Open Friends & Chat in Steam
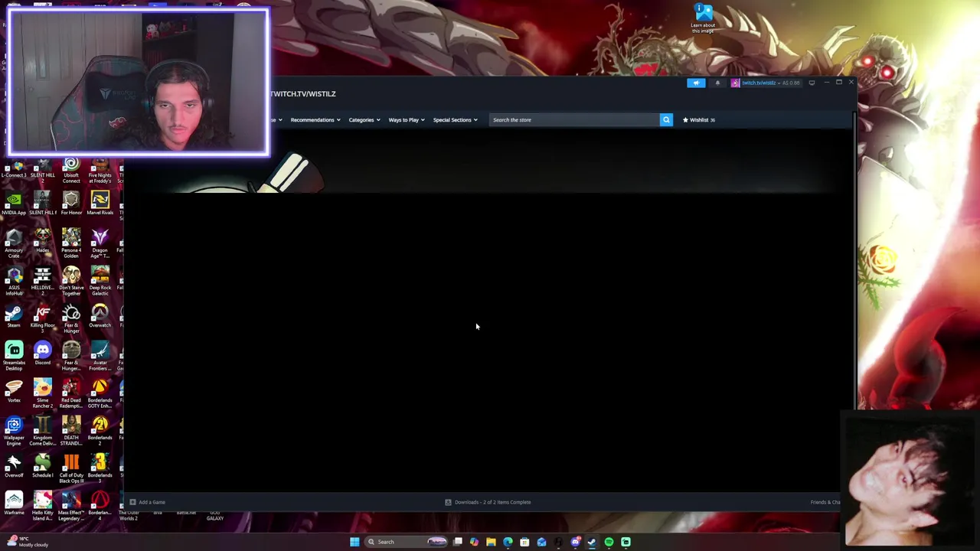Viewport: 980px width, 551px height. (x=825, y=502)
